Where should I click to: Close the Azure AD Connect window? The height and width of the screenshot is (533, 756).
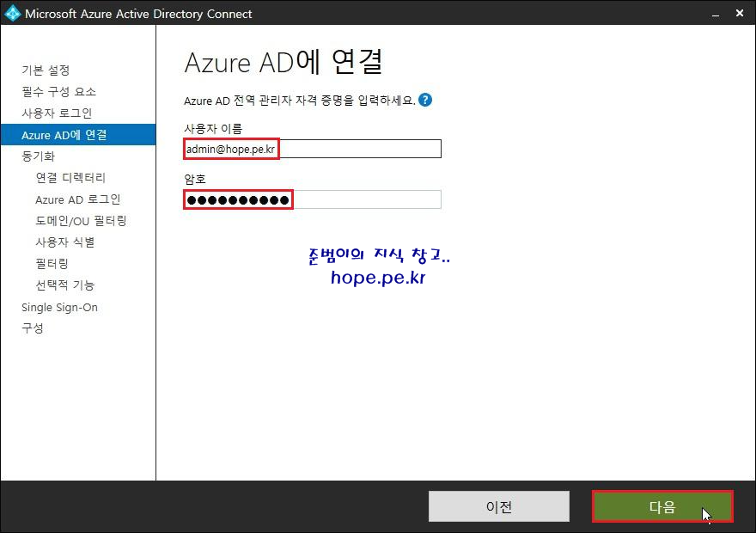tap(740, 14)
